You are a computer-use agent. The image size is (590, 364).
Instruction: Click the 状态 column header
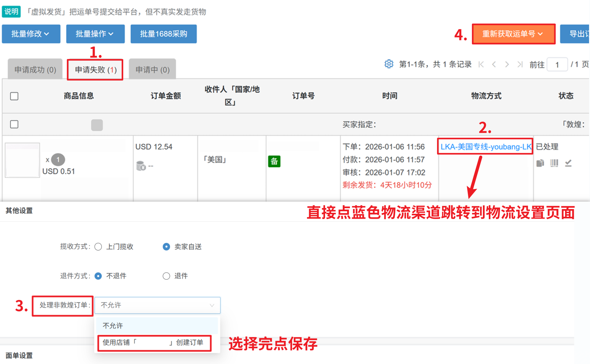coord(566,96)
